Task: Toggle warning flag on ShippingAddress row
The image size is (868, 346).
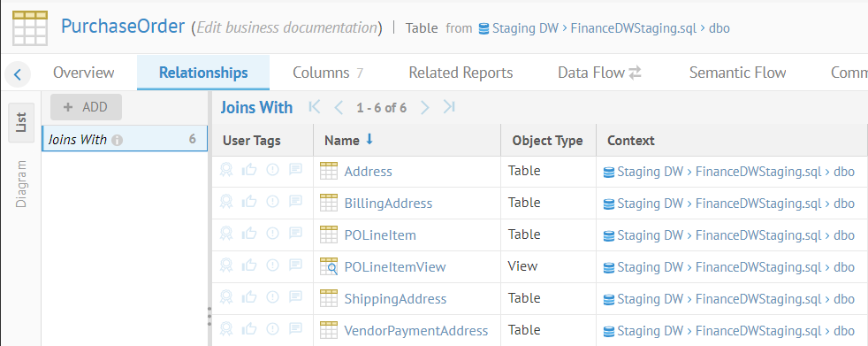Action: pyautogui.click(x=272, y=297)
